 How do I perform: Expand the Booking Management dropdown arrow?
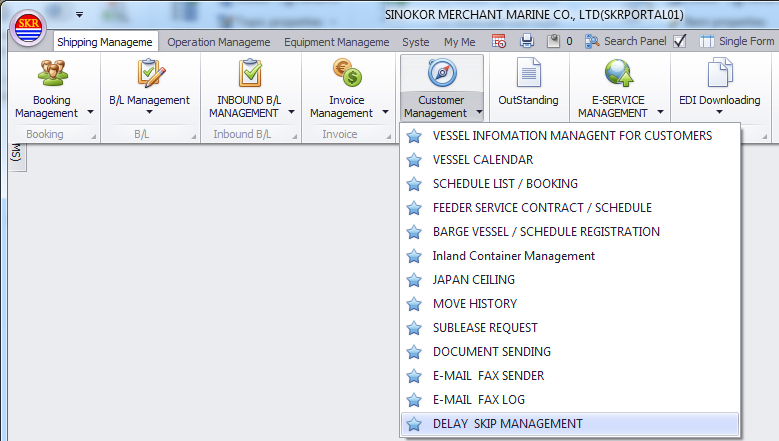pyautogui.click(x=90, y=113)
